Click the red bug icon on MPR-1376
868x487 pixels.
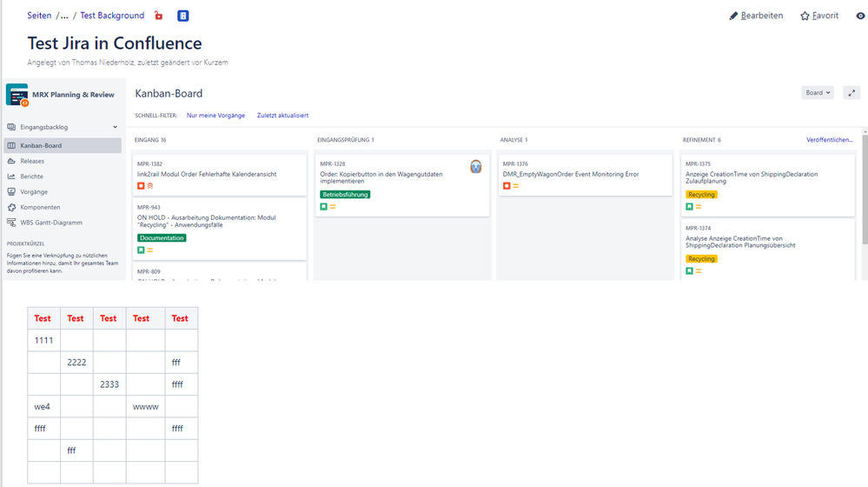(x=506, y=186)
